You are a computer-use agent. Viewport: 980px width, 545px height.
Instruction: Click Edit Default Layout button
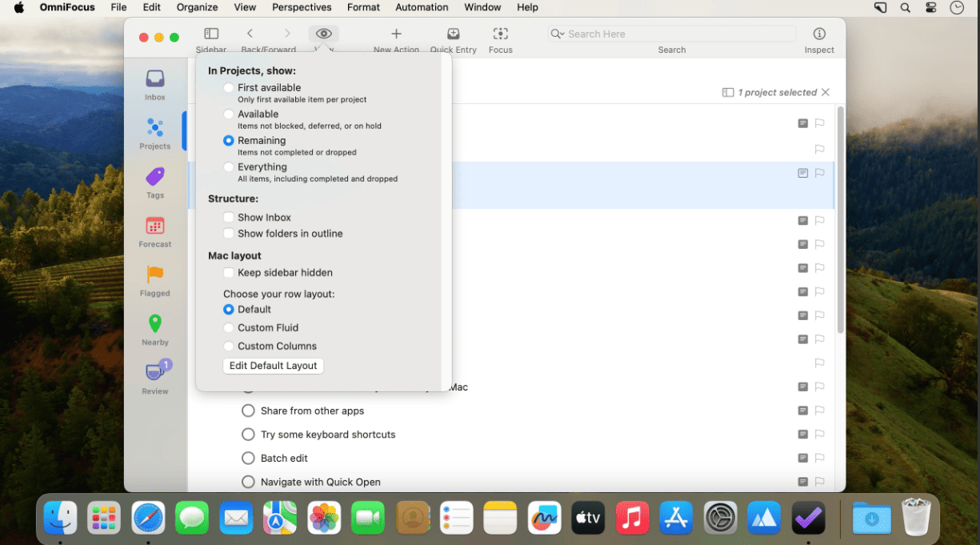274,366
